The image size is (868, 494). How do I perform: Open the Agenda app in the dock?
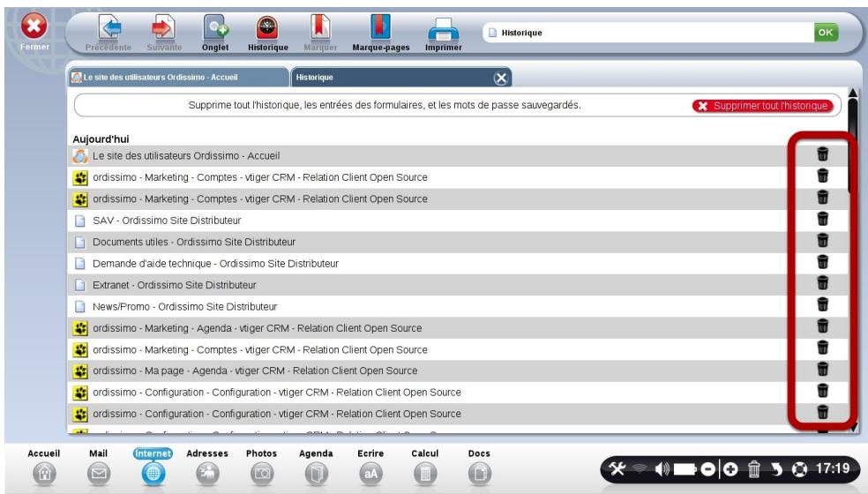click(316, 474)
